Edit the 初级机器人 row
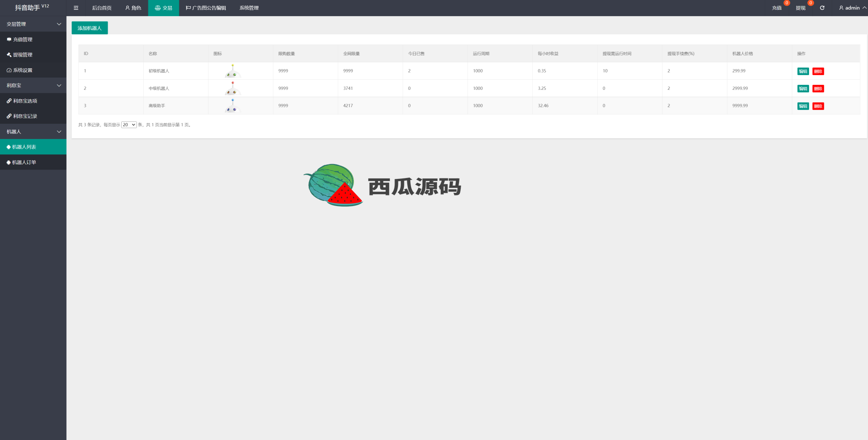This screenshot has height=440, width=868. pos(803,71)
